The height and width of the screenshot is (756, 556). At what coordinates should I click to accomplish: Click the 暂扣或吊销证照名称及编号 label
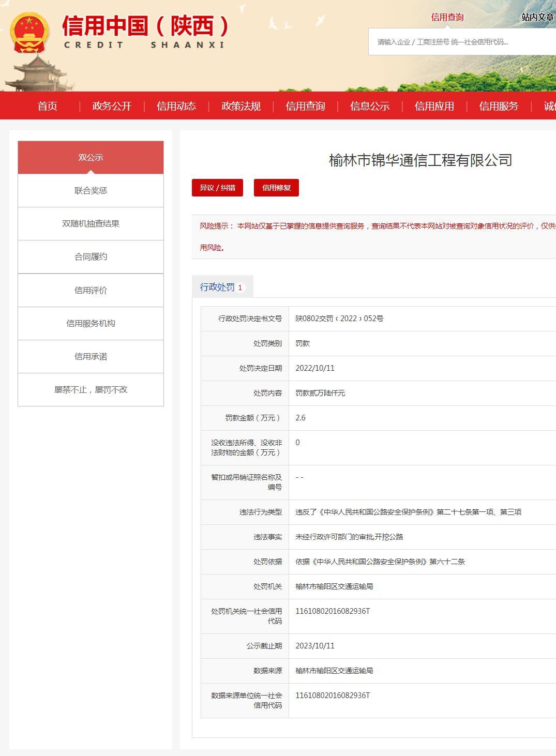(x=247, y=482)
